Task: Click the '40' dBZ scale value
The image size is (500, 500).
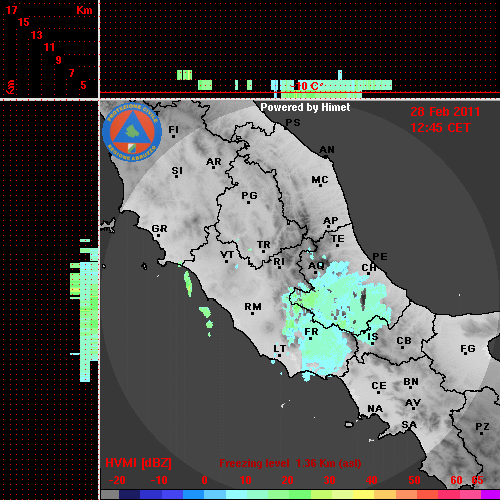Action: coord(372,480)
